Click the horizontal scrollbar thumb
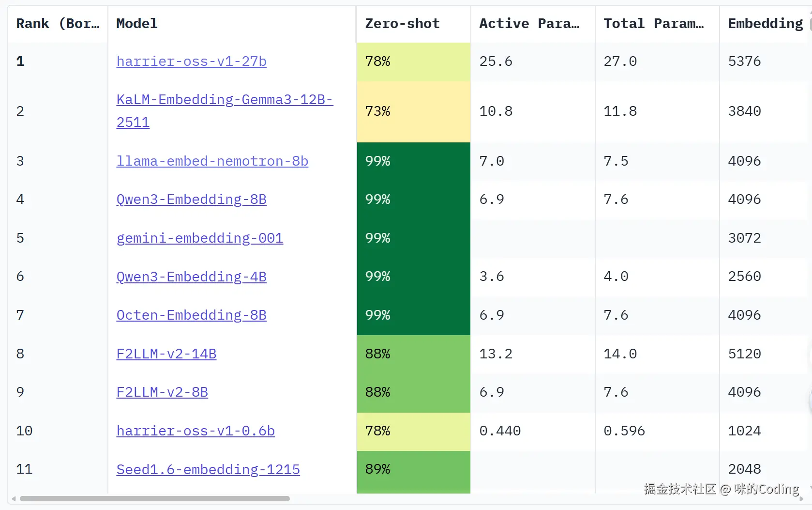This screenshot has height=510, width=812. point(155,498)
